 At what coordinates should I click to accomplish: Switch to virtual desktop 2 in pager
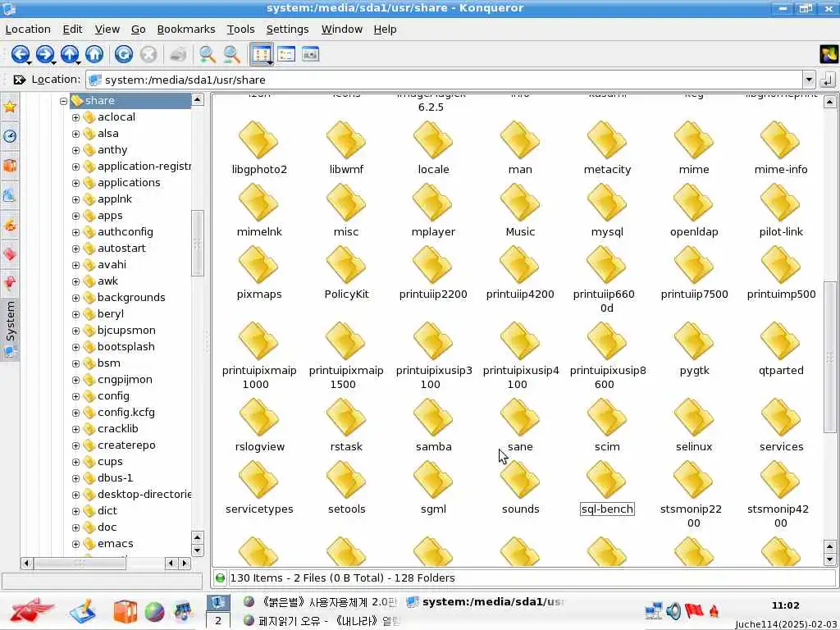click(x=218, y=620)
